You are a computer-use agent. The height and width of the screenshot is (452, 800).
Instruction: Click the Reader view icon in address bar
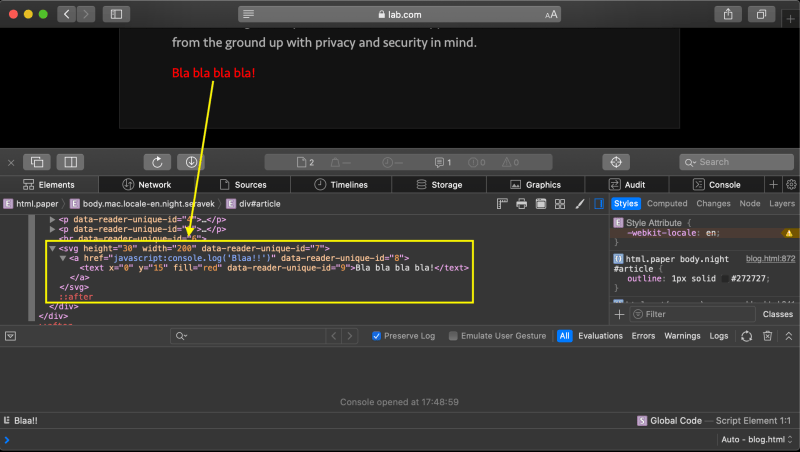click(248, 14)
